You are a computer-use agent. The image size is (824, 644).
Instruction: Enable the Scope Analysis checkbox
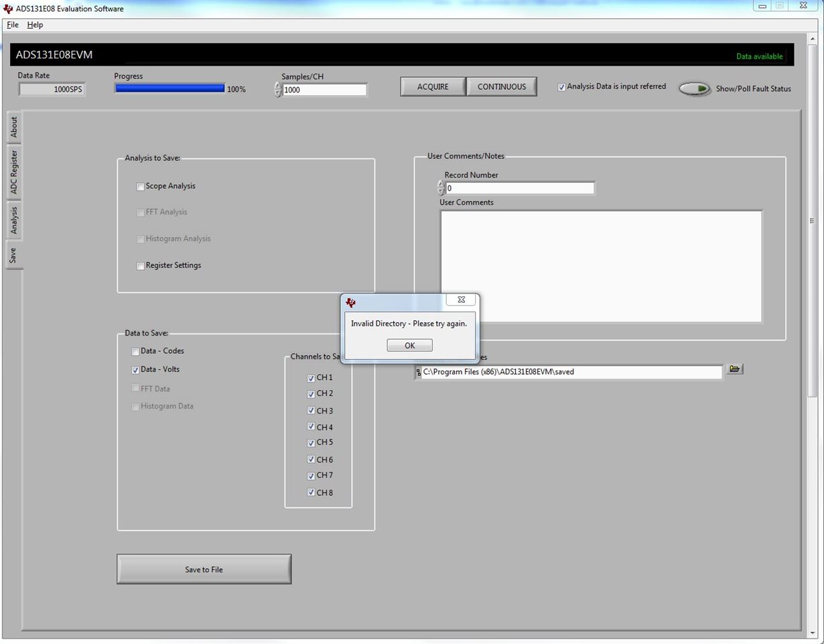coord(140,186)
